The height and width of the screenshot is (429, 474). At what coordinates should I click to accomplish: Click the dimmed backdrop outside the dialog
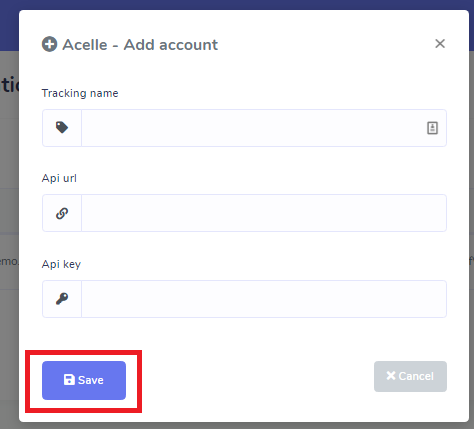(x=9, y=333)
